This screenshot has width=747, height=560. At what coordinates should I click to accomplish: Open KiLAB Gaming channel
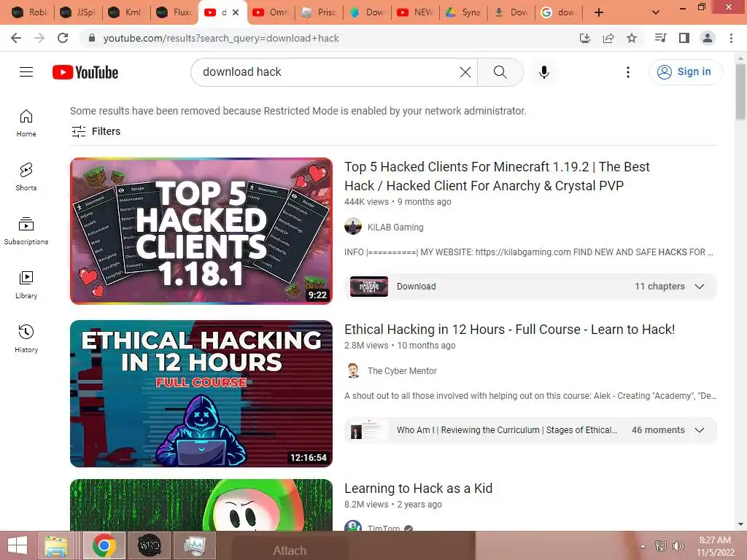click(x=395, y=227)
